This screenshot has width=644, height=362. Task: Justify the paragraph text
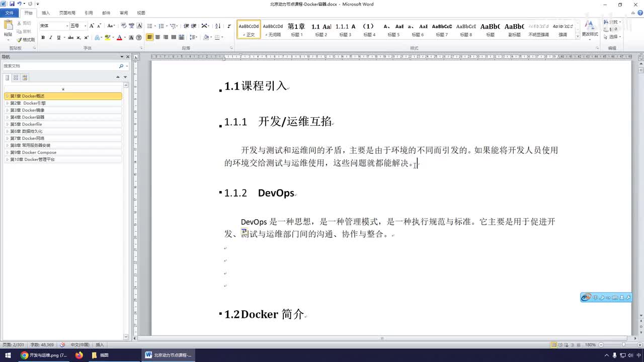174,37
